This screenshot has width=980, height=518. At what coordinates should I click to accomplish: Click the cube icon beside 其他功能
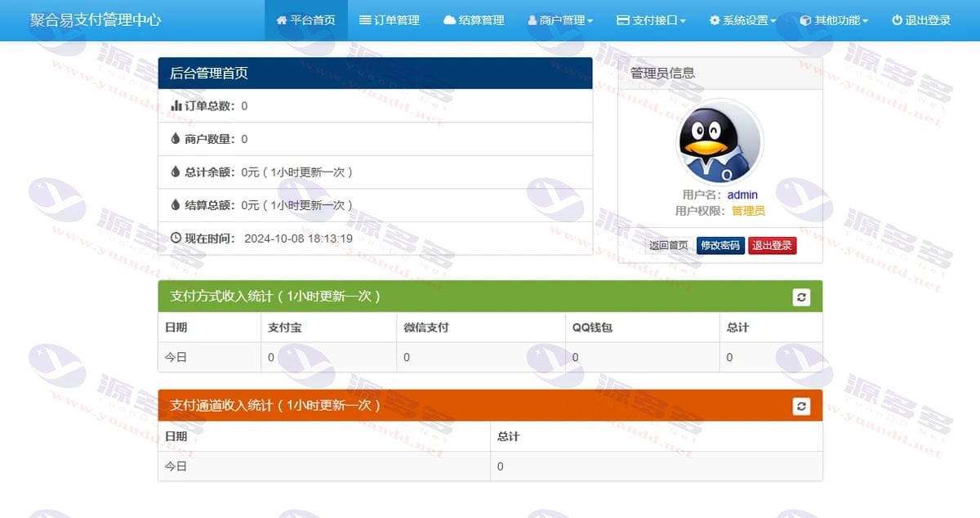[805, 20]
